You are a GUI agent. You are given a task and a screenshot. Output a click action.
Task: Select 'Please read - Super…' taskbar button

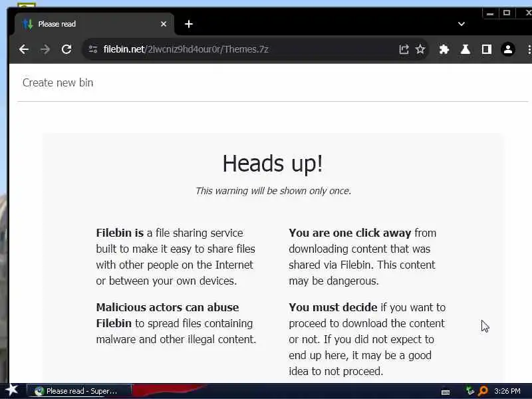pyautogui.click(x=79, y=391)
